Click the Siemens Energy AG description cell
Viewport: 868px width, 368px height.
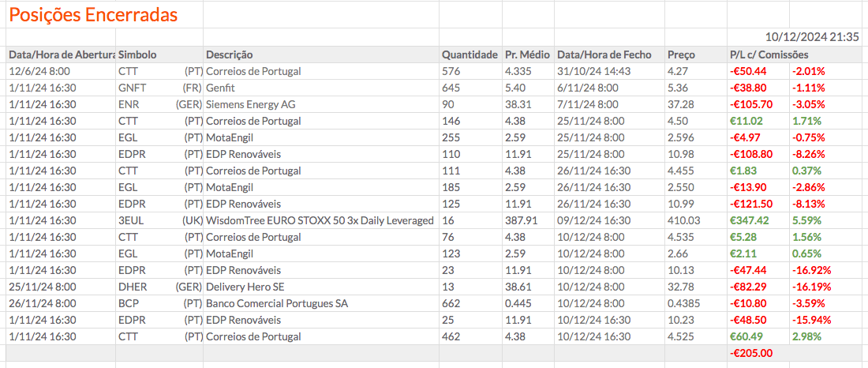tap(253, 104)
